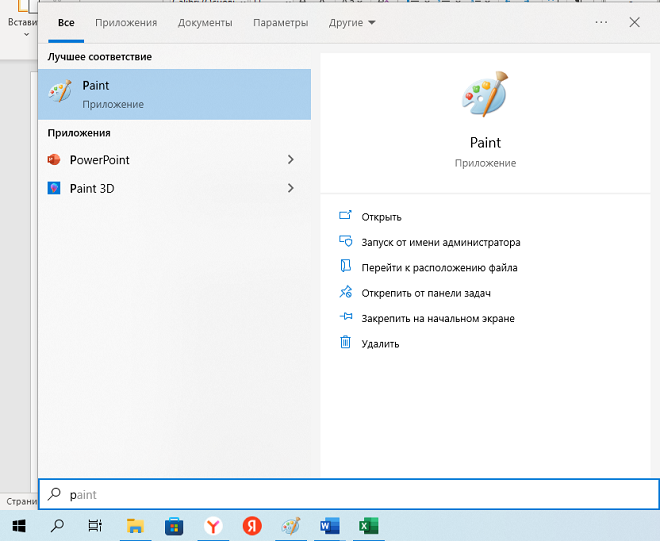Viewport: 660px width, 541px height.
Task: Click the trash icon beside Удалить
Action: pyautogui.click(x=345, y=342)
